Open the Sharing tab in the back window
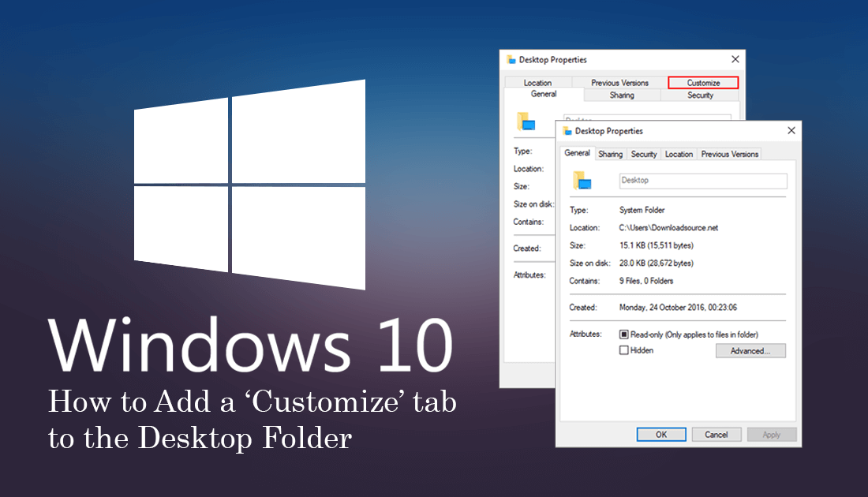Image resolution: width=868 pixels, height=497 pixels. pos(622,95)
